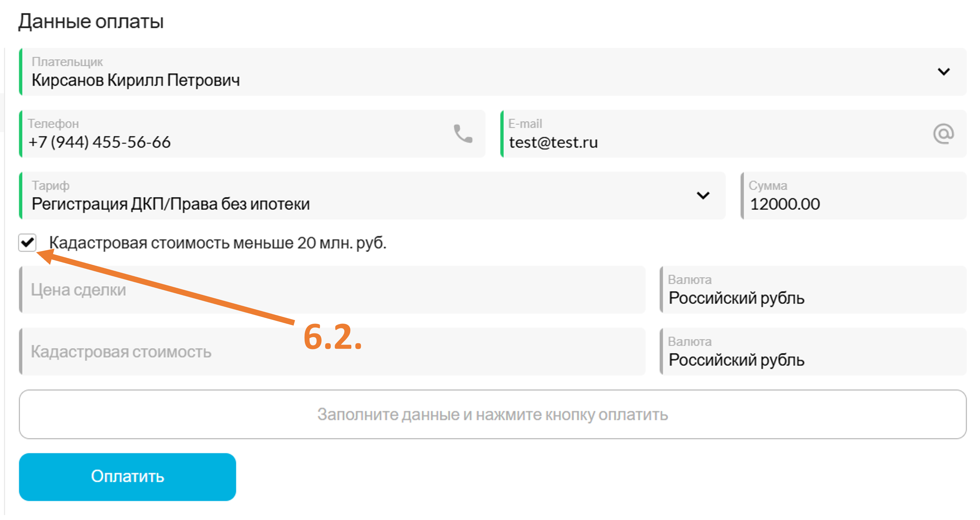Expand the Плательщик dropdown chevron
980x520 pixels.
tap(944, 72)
